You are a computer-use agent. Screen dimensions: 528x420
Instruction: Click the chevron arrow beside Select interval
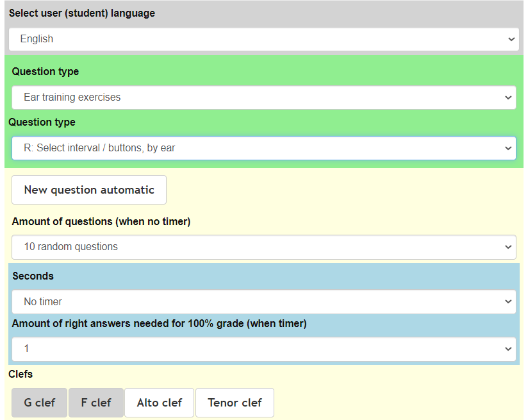coord(508,148)
